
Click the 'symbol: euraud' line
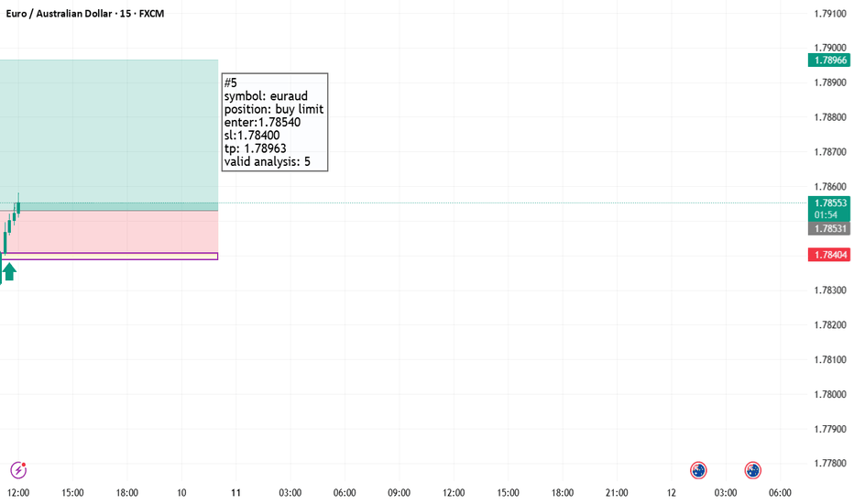pos(266,96)
